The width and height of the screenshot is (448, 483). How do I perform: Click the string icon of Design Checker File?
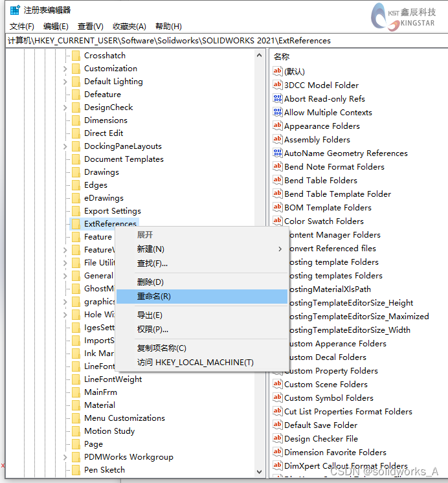(278, 438)
